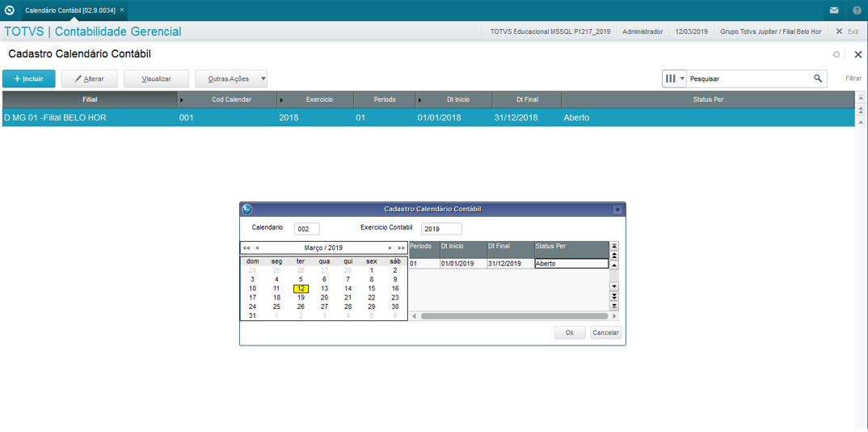868x432 pixels.
Task: Page up arrow of main grid
Action: (861, 109)
